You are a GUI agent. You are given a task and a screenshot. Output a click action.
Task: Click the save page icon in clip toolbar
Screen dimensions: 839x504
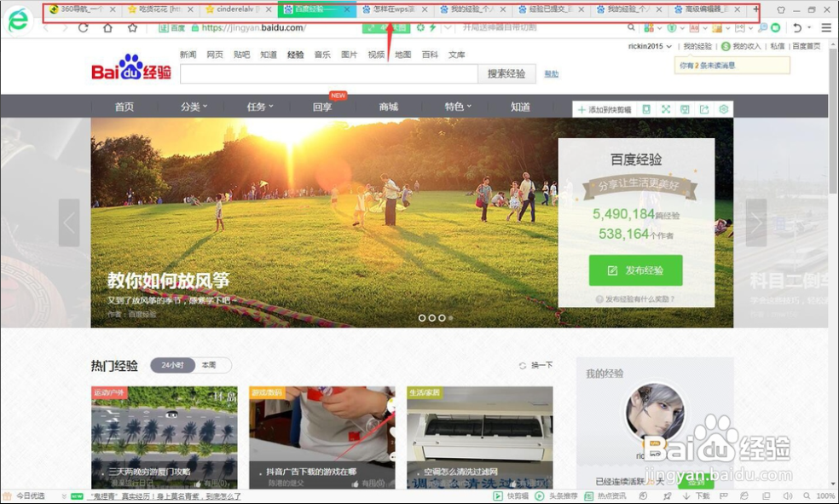685,109
